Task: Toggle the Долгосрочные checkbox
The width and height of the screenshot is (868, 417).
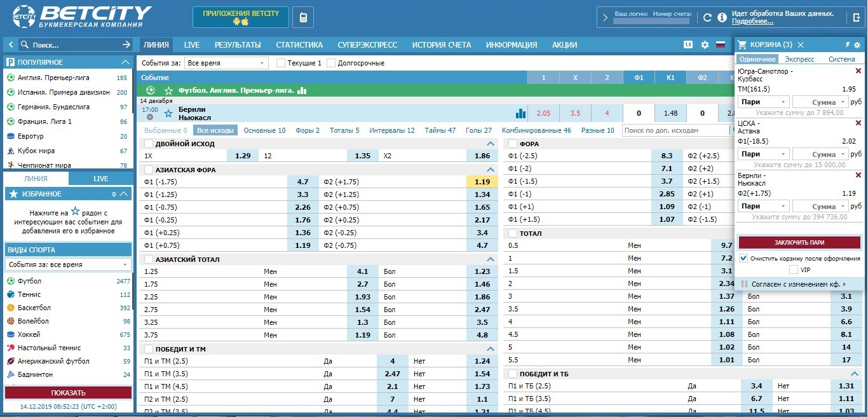Action: 331,63
